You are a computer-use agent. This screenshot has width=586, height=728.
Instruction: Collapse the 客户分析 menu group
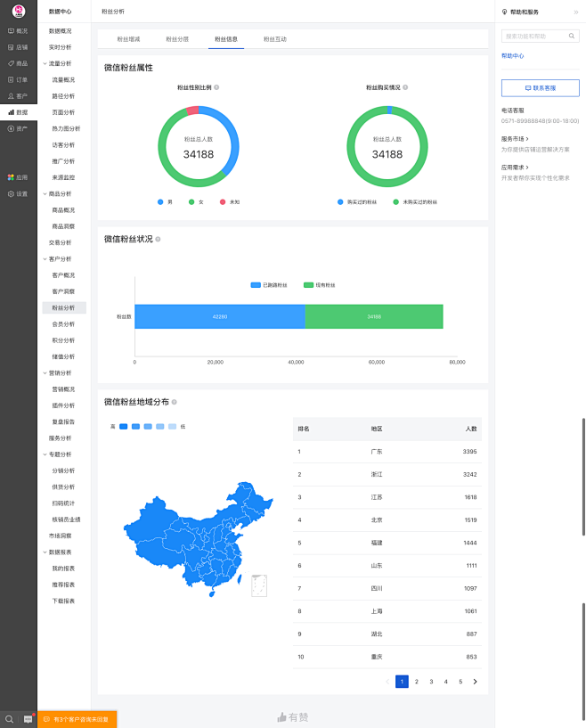pyautogui.click(x=45, y=258)
